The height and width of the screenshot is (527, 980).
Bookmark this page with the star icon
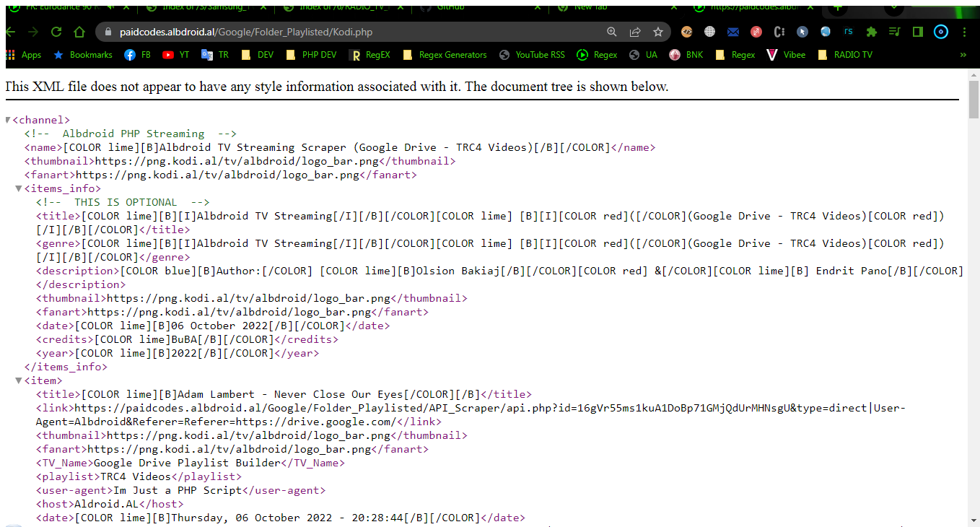658,32
